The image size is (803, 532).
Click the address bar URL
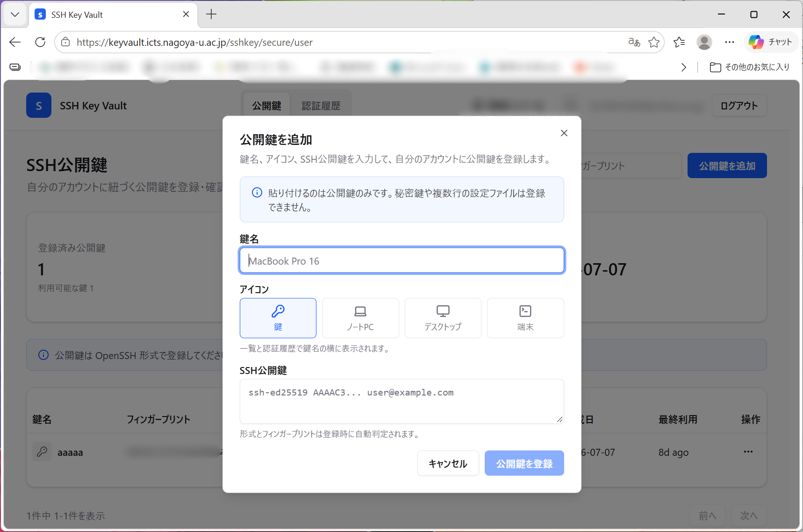[x=194, y=42]
